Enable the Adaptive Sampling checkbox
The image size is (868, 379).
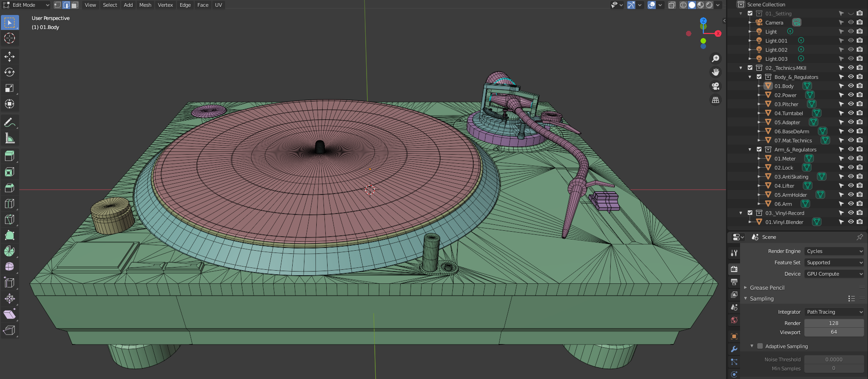[760, 346]
